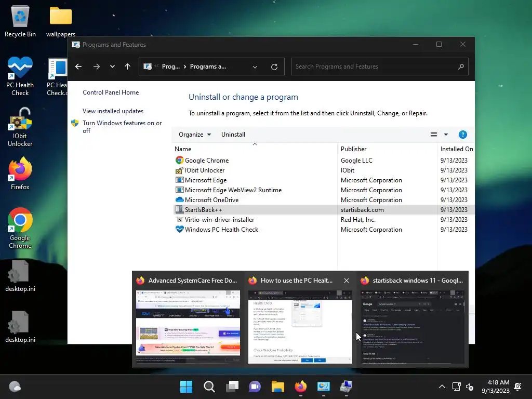Open taskbar Search magnifier
The height and width of the screenshot is (399, 532).
tap(209, 387)
